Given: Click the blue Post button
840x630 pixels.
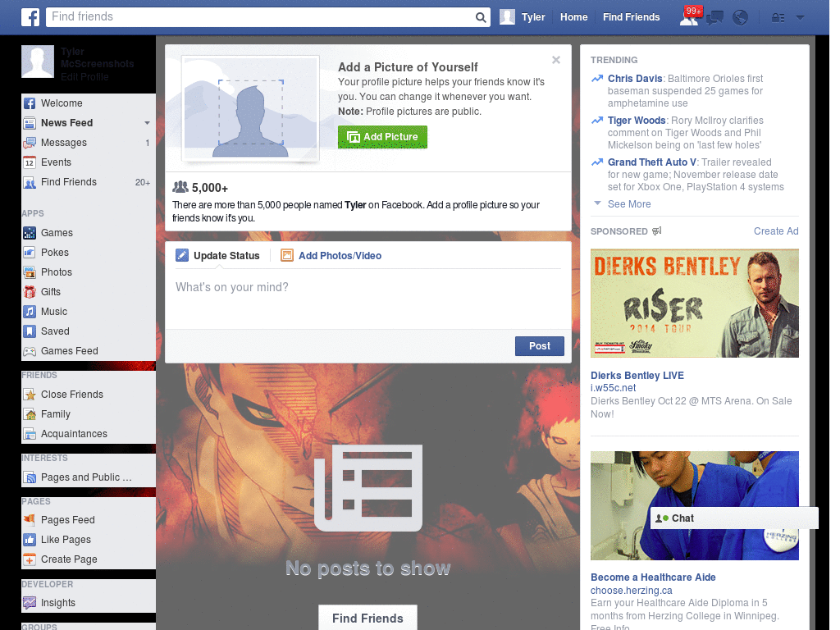Looking at the screenshot, I should pyautogui.click(x=540, y=346).
